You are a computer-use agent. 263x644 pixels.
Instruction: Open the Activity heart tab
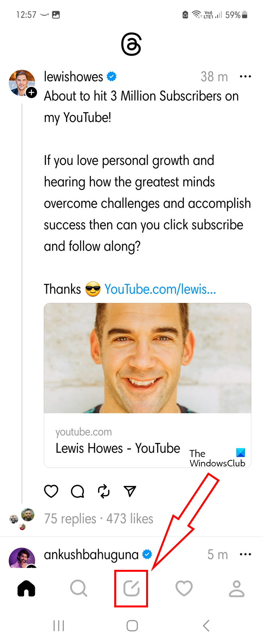[184, 588]
